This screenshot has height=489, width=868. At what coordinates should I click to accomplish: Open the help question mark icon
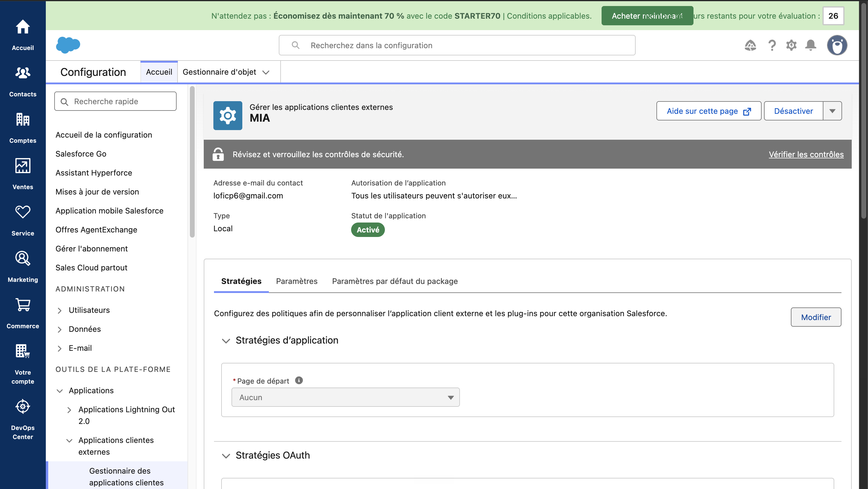(x=772, y=45)
